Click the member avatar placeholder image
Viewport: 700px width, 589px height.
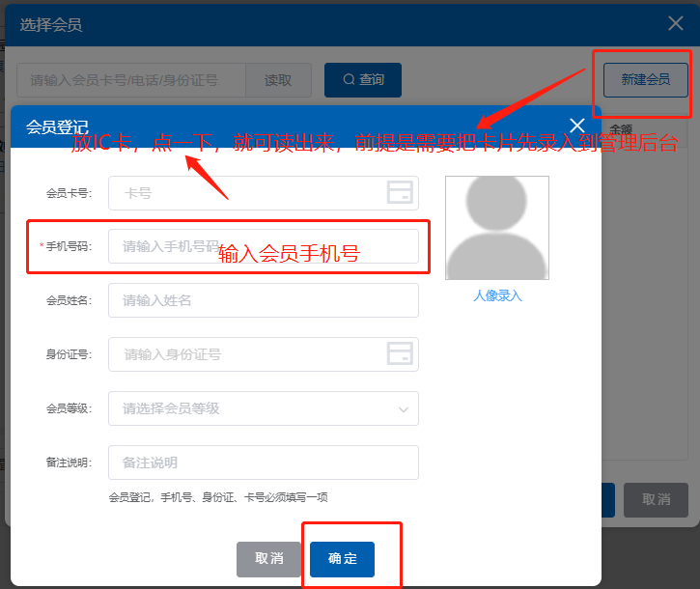tap(496, 228)
